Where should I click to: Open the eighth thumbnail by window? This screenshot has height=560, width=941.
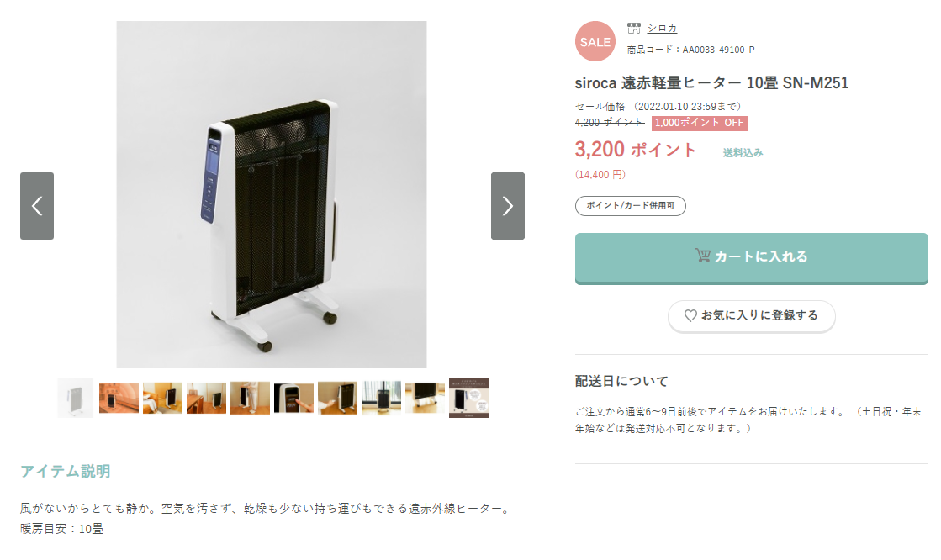click(x=381, y=398)
